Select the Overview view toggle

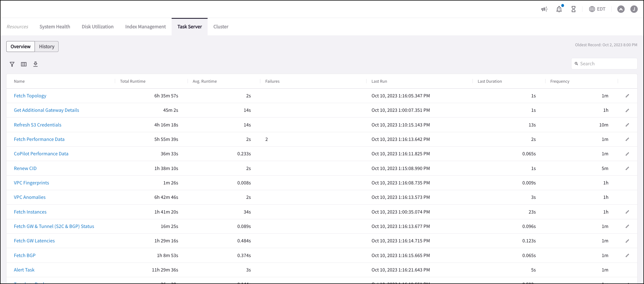click(x=20, y=47)
